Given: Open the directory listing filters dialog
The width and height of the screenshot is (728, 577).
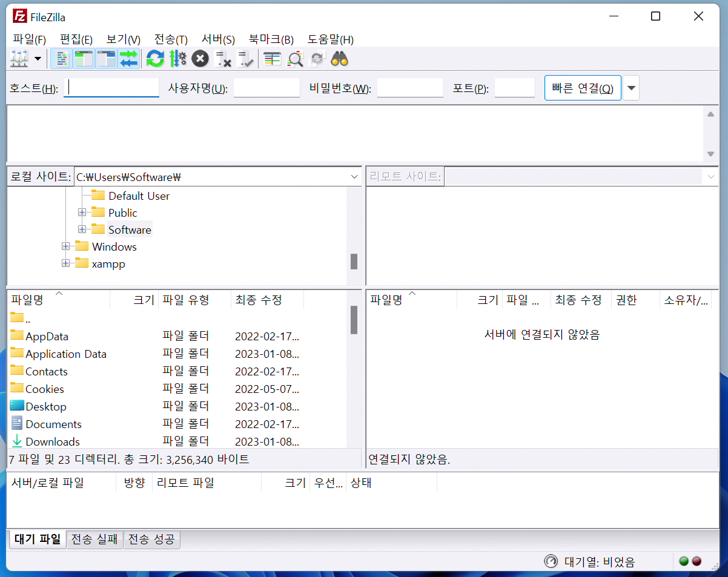Looking at the screenshot, I should [x=272, y=59].
